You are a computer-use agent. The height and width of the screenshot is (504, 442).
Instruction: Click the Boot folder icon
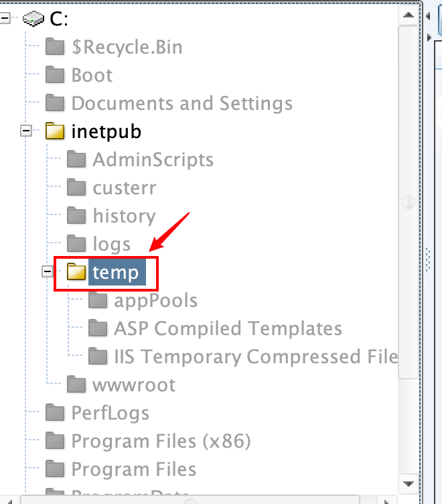tap(55, 75)
